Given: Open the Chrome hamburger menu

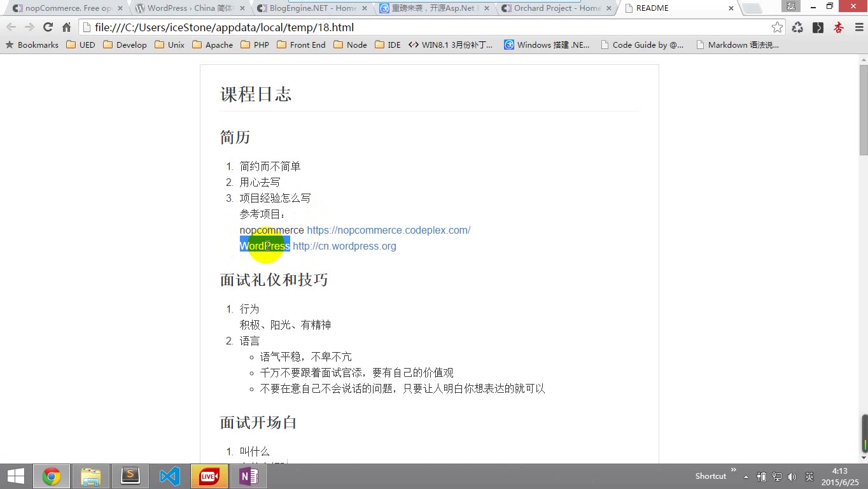Looking at the screenshot, I should 858,27.
